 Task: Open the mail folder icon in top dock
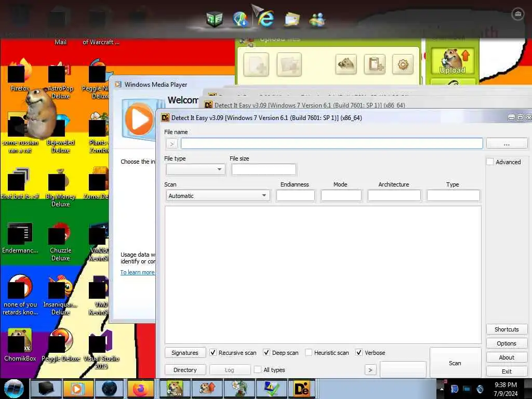[x=292, y=19]
